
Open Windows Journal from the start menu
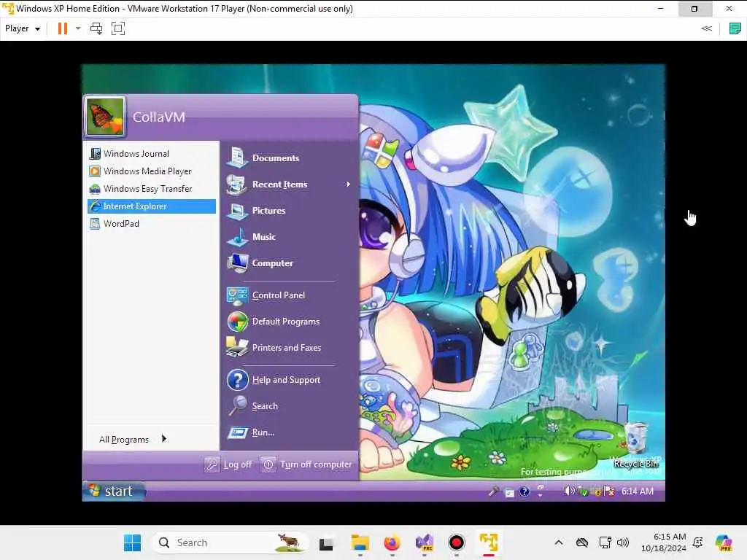tap(152, 153)
